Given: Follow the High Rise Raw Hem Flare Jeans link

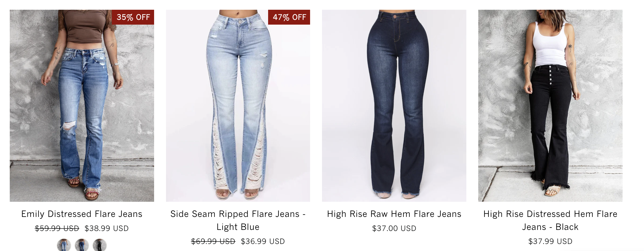Looking at the screenshot, I should pyautogui.click(x=394, y=214).
